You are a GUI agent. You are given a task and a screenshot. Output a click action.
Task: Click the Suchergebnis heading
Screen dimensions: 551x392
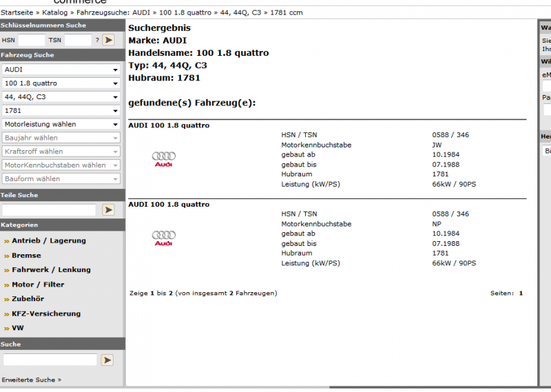[160, 28]
